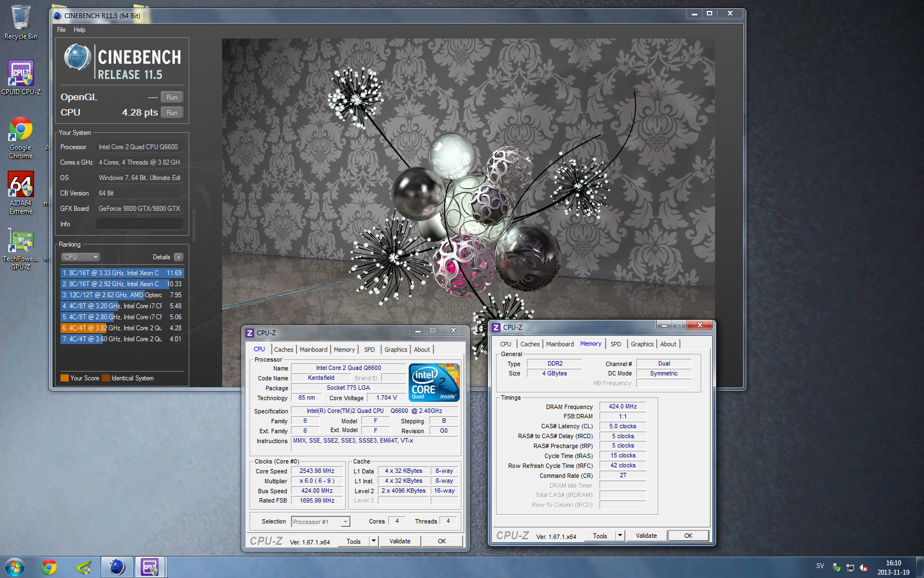
Task: Click the Z icon in the CPU-Z CPU window title bar
Action: (x=250, y=332)
